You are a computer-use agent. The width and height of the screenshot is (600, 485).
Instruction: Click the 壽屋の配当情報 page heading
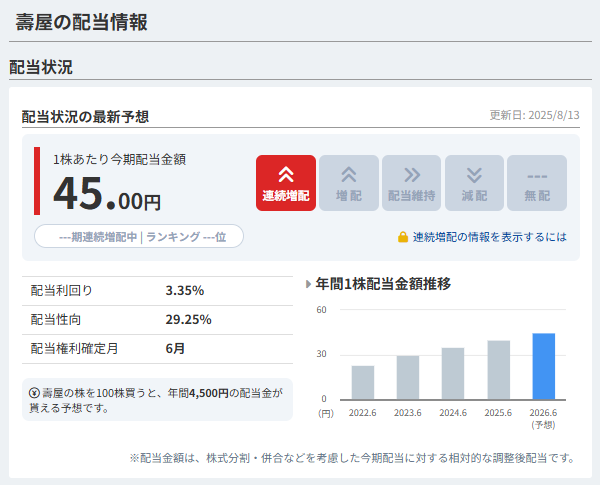[82, 22]
